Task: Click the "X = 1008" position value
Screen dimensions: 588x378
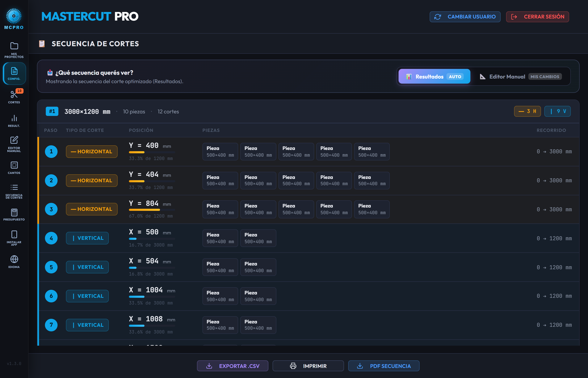Action: (146, 319)
